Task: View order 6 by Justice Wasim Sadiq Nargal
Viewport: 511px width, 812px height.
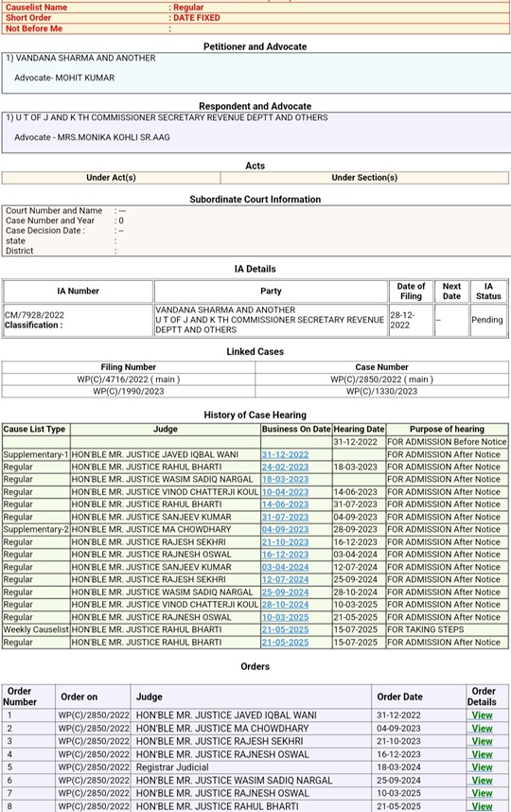Action: point(482,781)
